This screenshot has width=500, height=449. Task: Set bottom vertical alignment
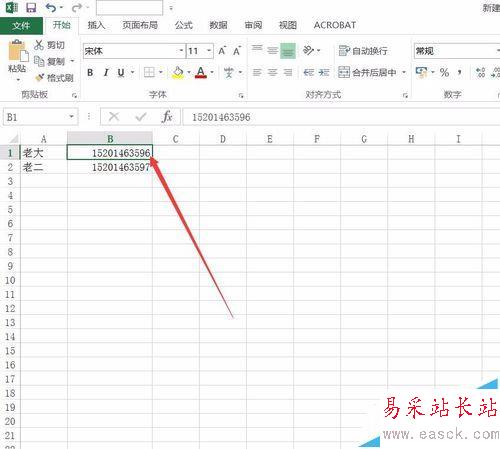[x=288, y=51]
